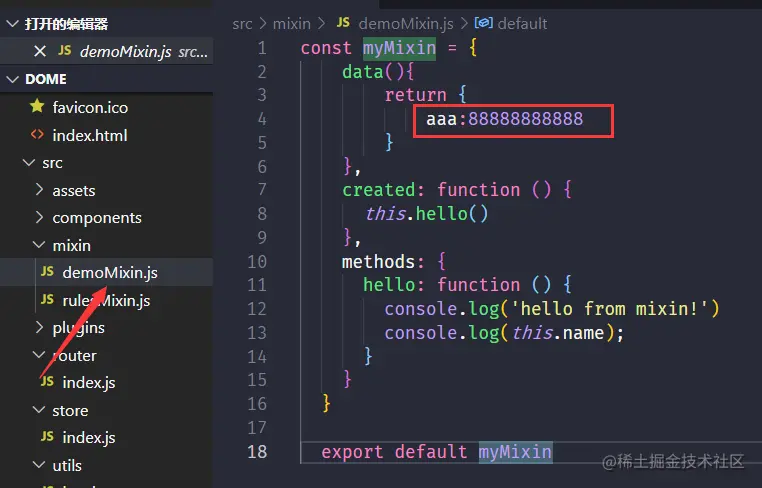Click the mixin breadcrumb segment
The width and height of the screenshot is (762, 488).
coord(292,23)
